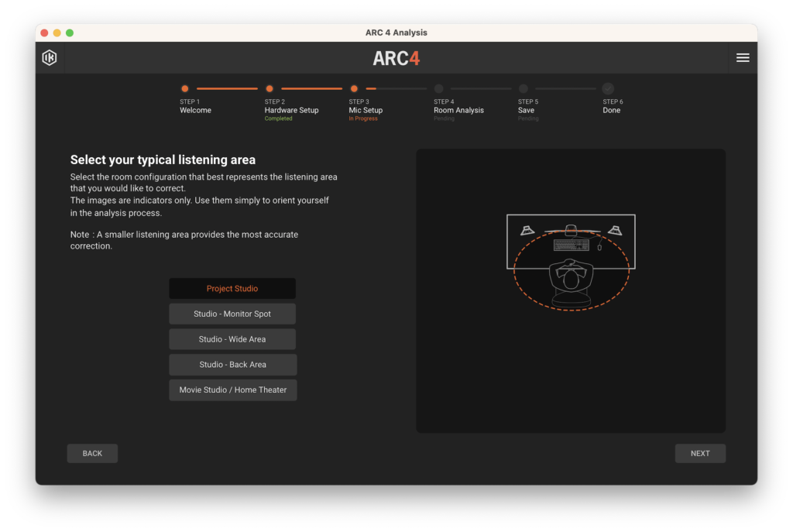Click the Step 5 Save dot
Image resolution: width=793 pixels, height=532 pixels.
[x=524, y=89]
